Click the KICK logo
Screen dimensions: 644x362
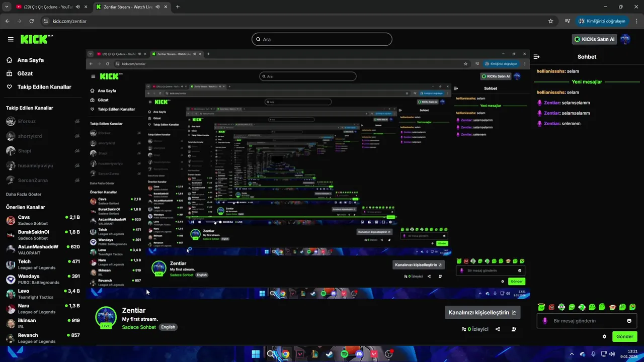[x=36, y=39]
